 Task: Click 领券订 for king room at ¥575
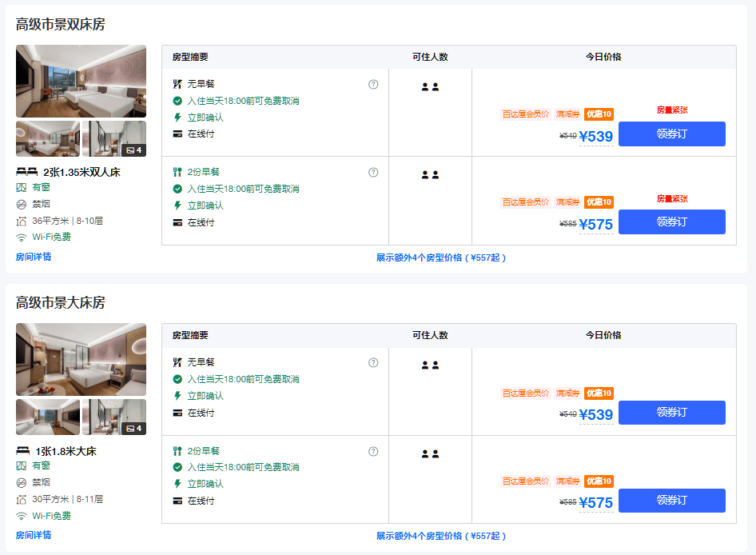[671, 501]
